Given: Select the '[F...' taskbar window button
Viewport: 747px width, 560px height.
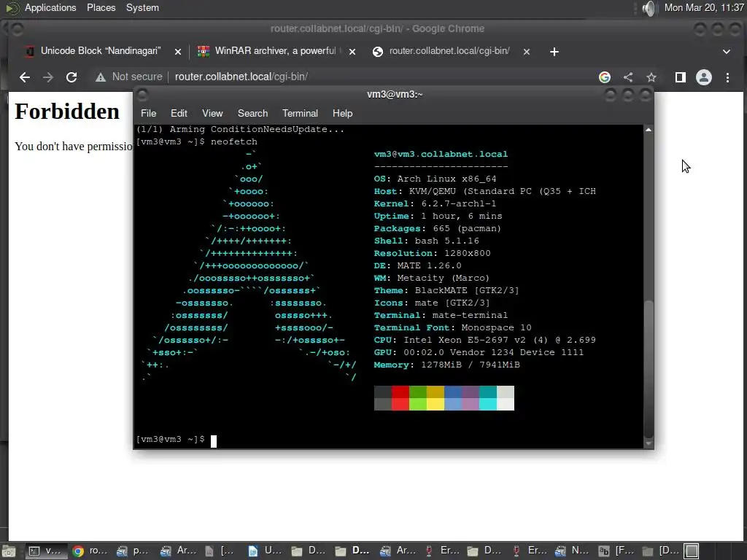Looking at the screenshot, I should [616, 551].
